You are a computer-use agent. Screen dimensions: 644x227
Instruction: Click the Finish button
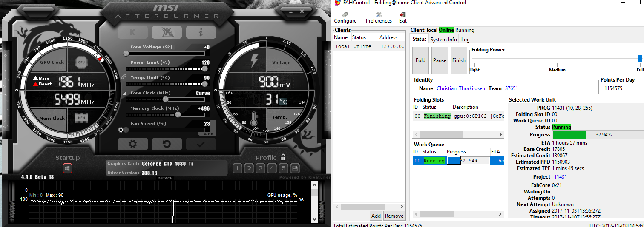[459, 60]
